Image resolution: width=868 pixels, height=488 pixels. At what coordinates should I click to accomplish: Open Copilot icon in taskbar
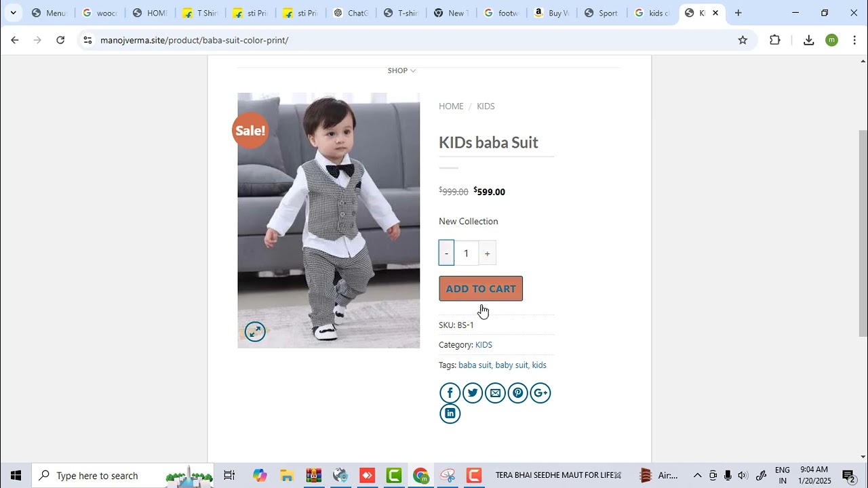[260, 475]
